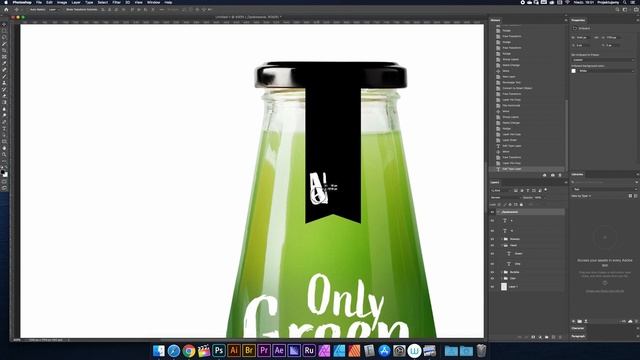Select the Brush tool
Screen dimensions: 640x360
4,76
